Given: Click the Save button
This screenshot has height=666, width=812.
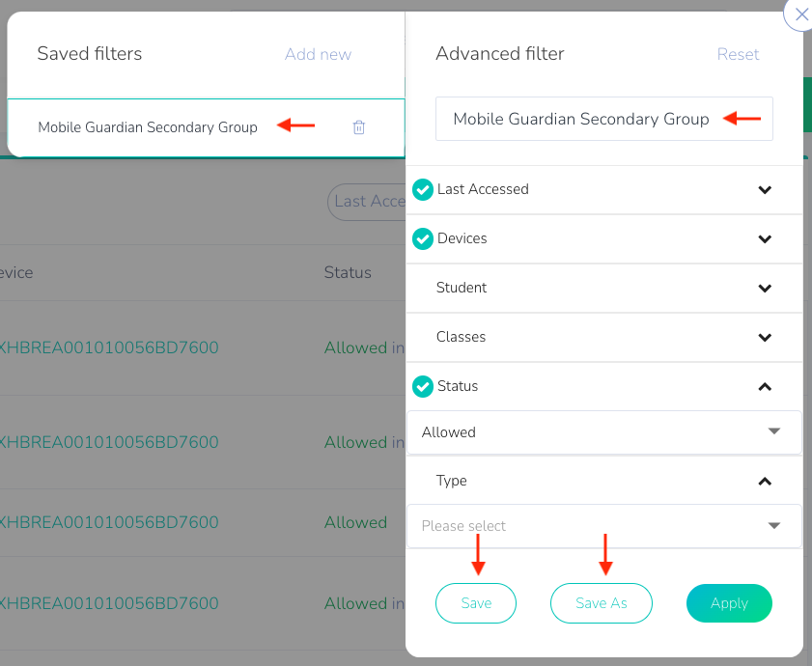Looking at the screenshot, I should click(x=476, y=603).
